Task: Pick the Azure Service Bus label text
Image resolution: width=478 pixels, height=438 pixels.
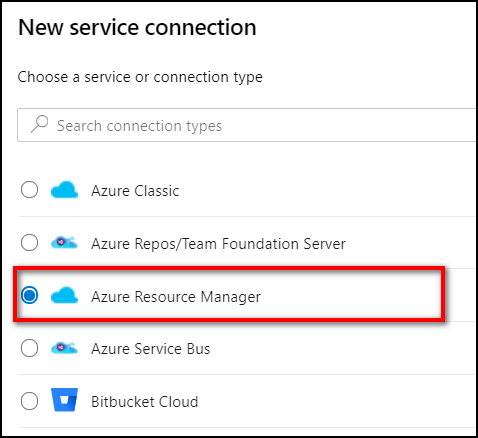Action: click(151, 349)
